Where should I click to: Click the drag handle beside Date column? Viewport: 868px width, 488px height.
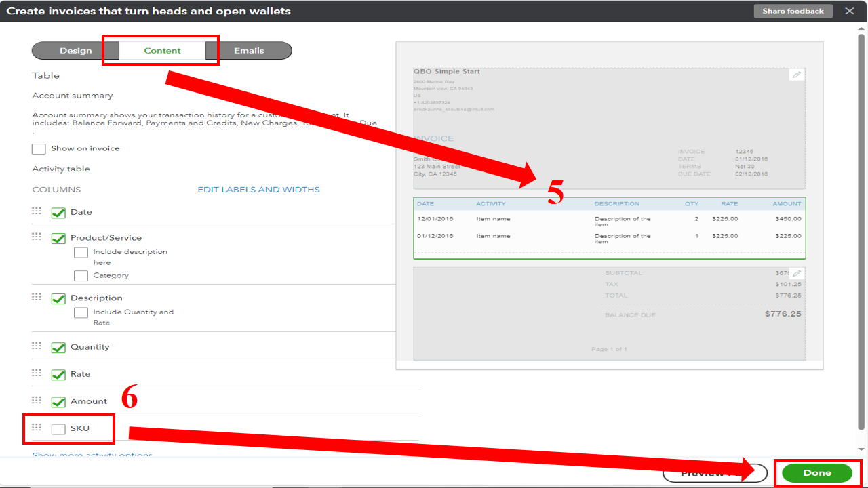pos(37,211)
